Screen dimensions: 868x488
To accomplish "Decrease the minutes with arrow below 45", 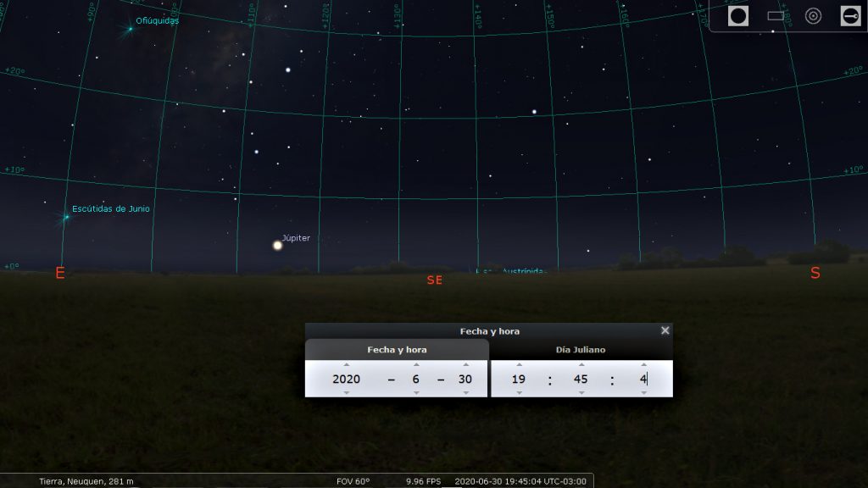I will click(x=581, y=393).
